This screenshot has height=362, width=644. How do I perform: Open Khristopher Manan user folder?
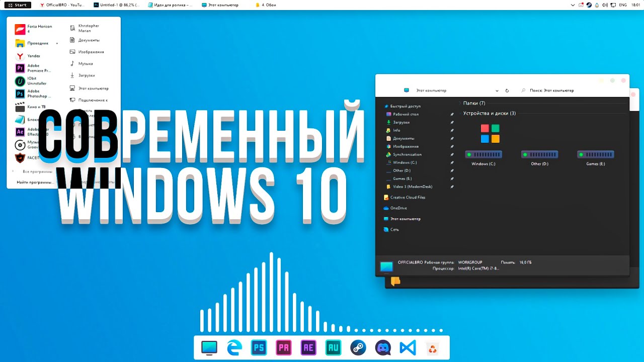coord(85,28)
